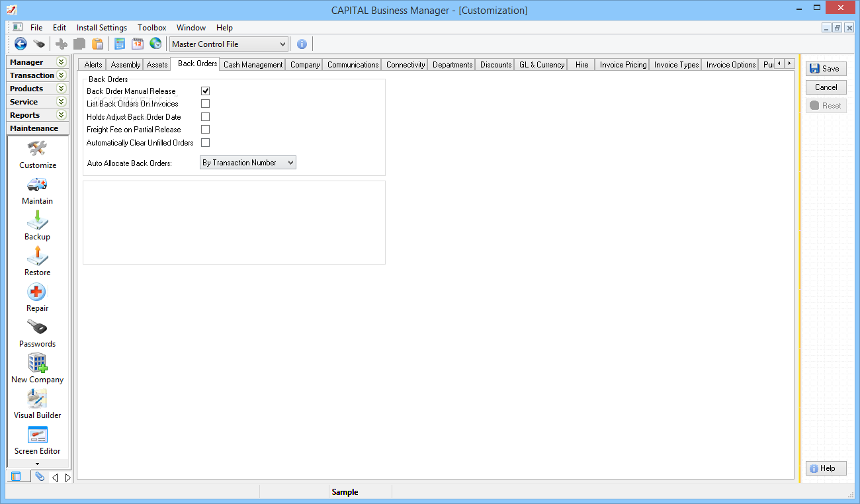Enable List Back Orders On Invoices
This screenshot has height=504, width=860.
[x=206, y=104]
